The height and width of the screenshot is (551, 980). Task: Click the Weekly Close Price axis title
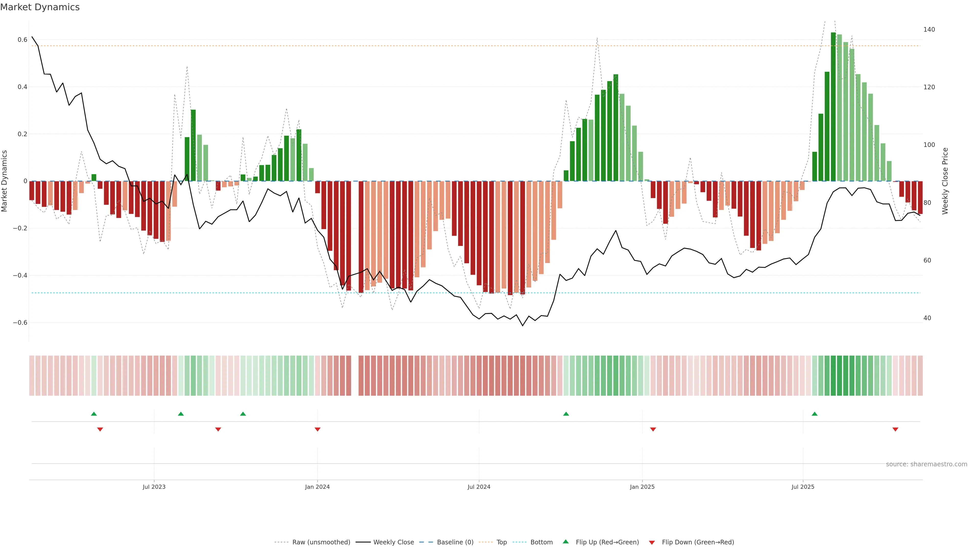(x=945, y=181)
